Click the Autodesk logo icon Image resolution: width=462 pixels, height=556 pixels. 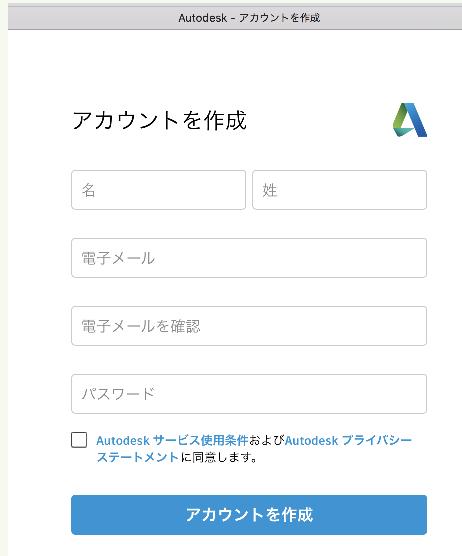point(410,120)
